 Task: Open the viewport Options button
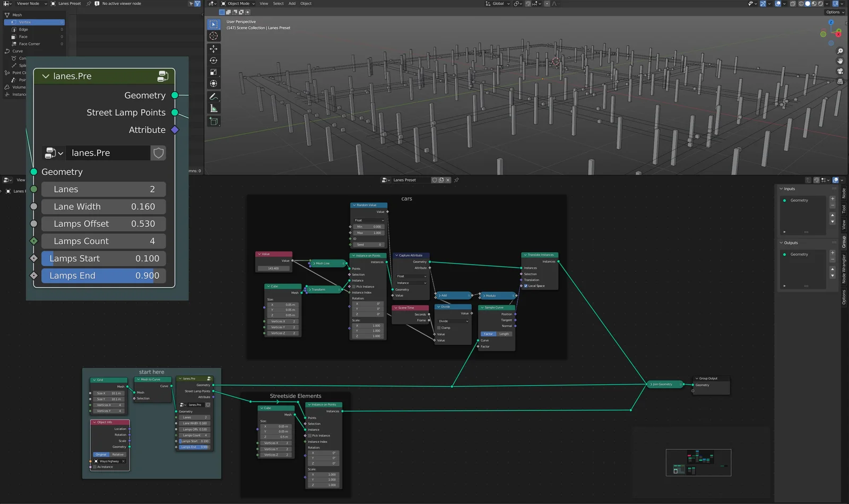834,12
